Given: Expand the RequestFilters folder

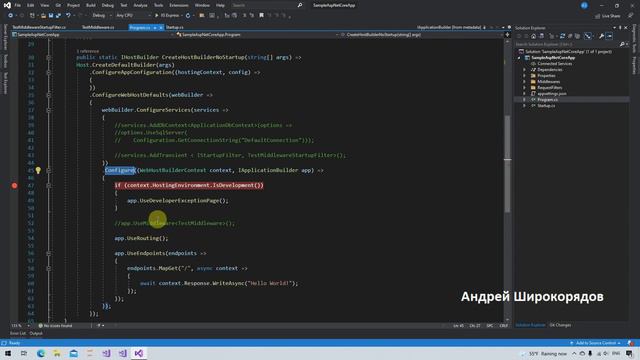Looking at the screenshot, I should pos(524,87).
